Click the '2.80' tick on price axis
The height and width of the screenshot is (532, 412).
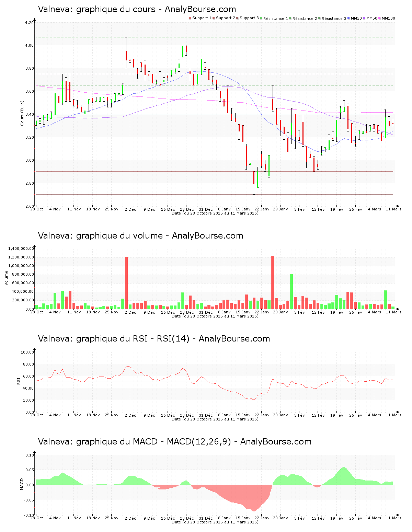(29, 183)
